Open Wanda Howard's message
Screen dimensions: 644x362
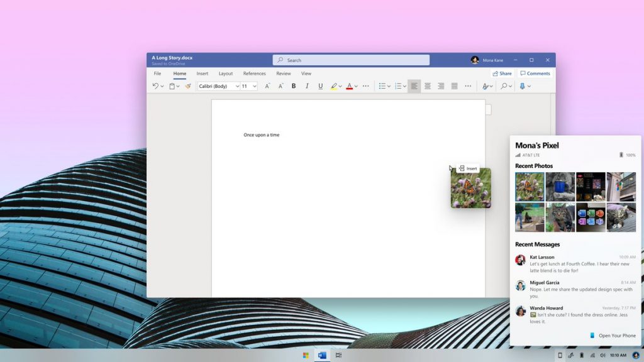[575, 315]
